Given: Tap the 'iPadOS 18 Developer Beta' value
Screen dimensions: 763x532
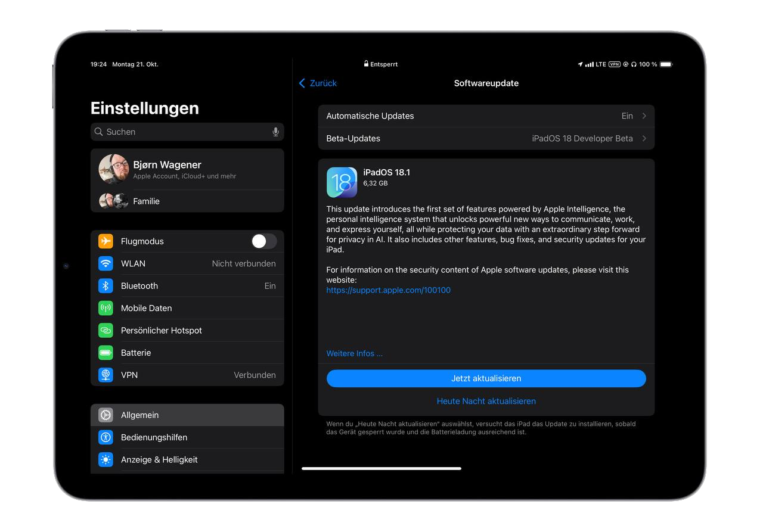Looking at the screenshot, I should click(582, 138).
